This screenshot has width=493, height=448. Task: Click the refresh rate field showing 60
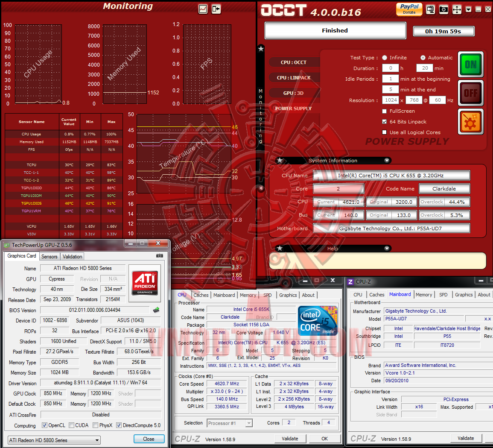(x=438, y=100)
